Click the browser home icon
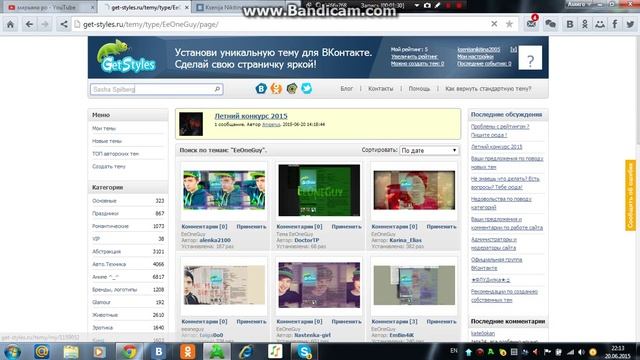The image size is (640, 360). tap(10, 24)
